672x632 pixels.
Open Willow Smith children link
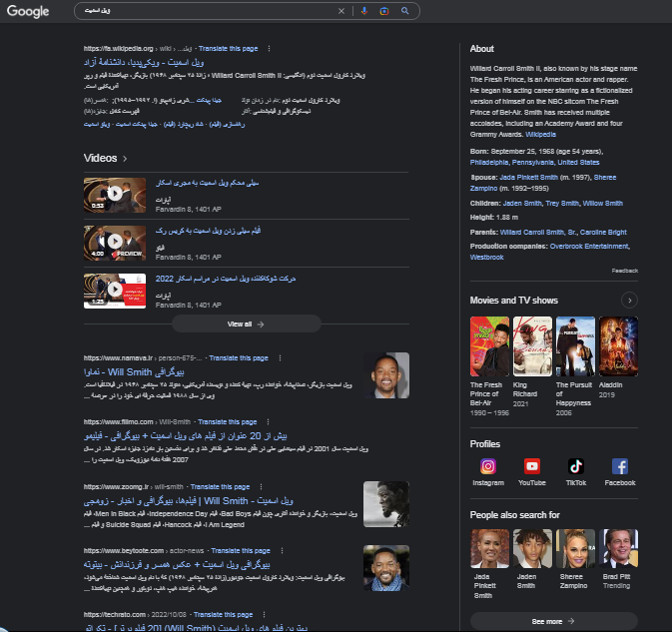point(602,203)
